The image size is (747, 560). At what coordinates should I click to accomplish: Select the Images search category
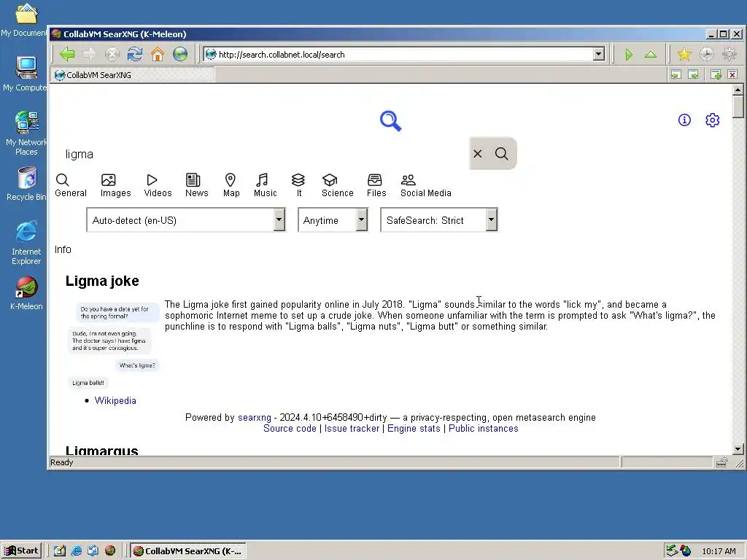[115, 185]
